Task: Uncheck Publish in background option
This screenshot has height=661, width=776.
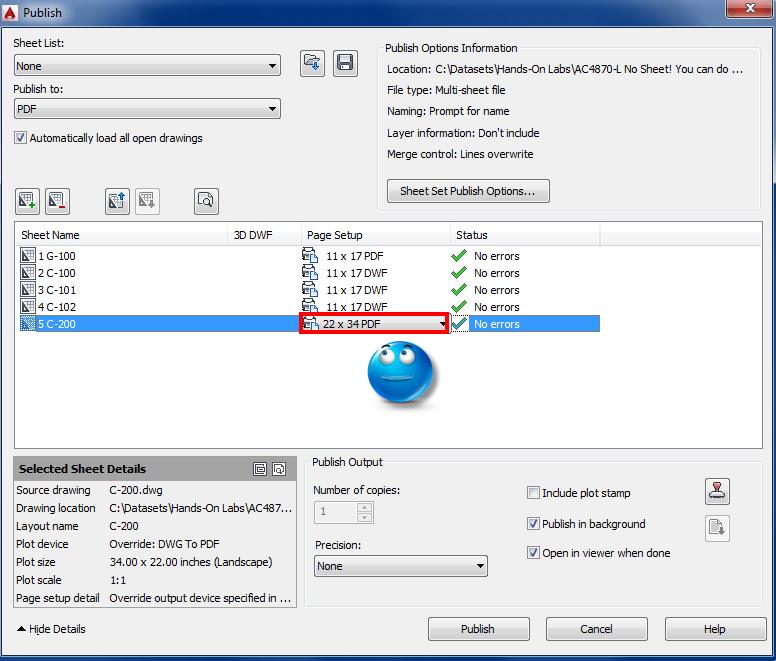Action: (x=534, y=524)
